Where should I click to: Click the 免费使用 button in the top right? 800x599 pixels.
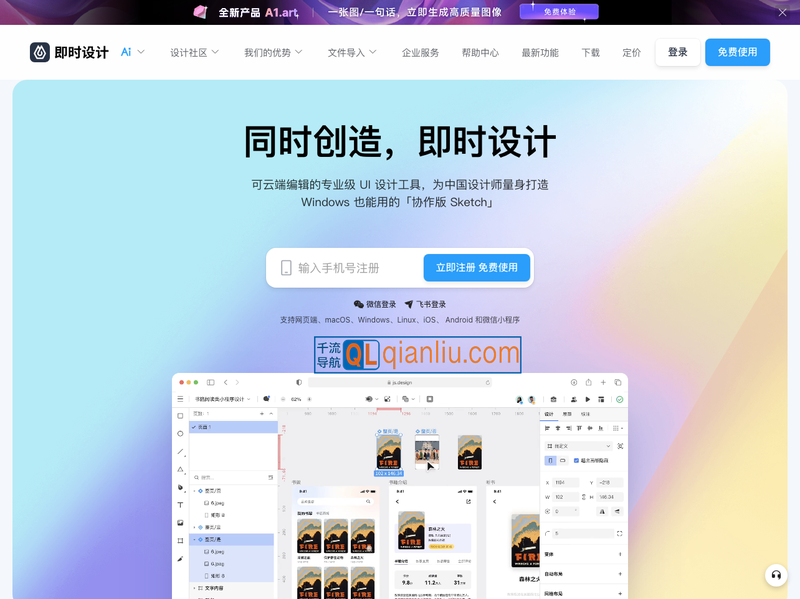point(737,52)
